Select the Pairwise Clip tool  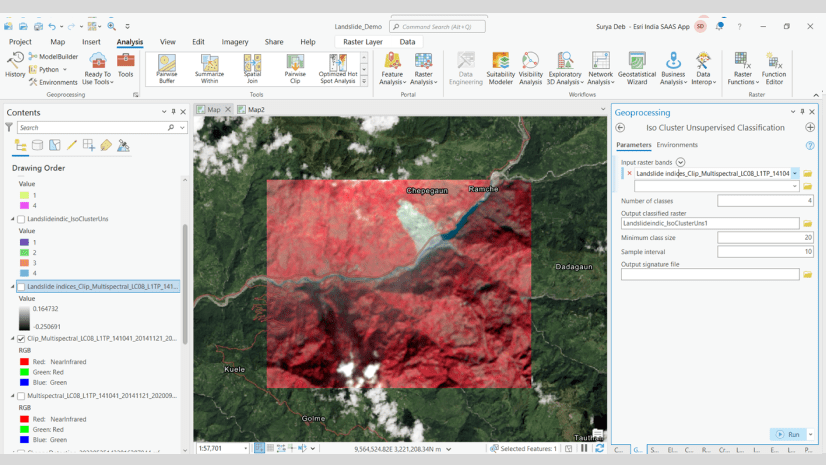295,69
